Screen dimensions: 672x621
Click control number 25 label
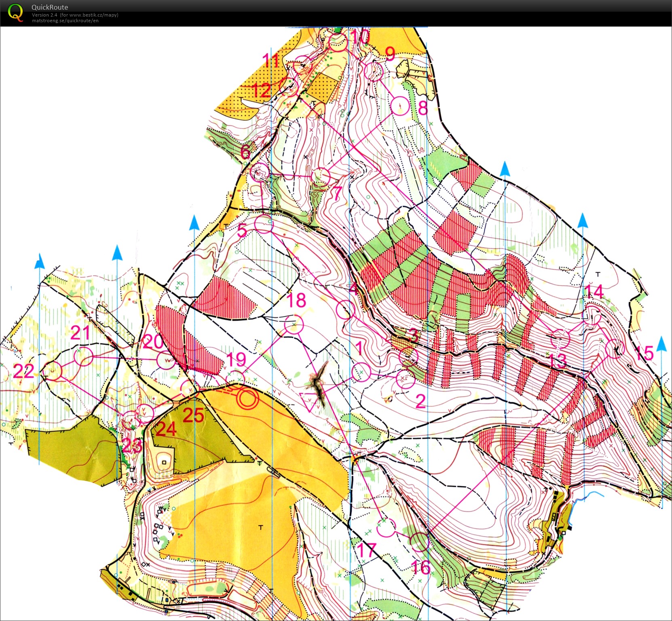pyautogui.click(x=193, y=415)
